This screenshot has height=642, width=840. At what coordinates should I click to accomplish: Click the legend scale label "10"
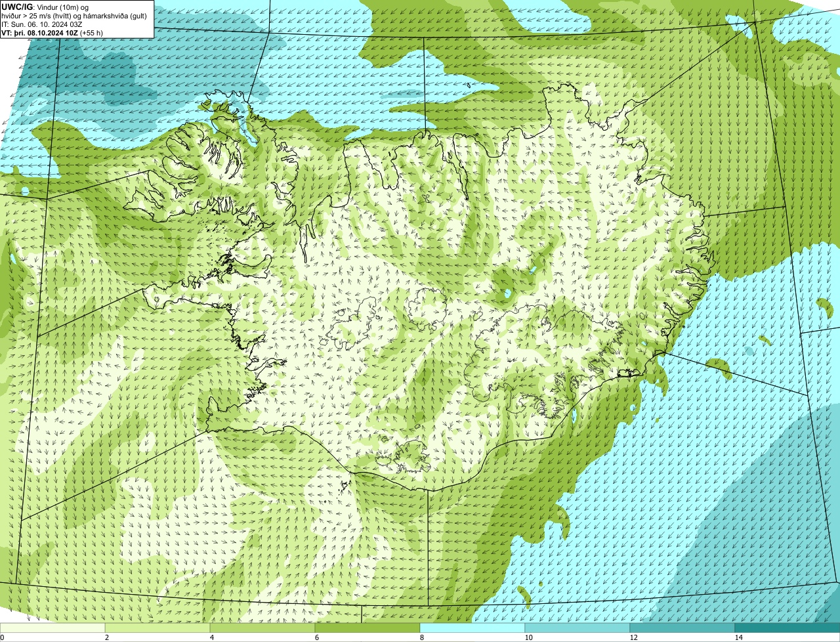click(528, 637)
